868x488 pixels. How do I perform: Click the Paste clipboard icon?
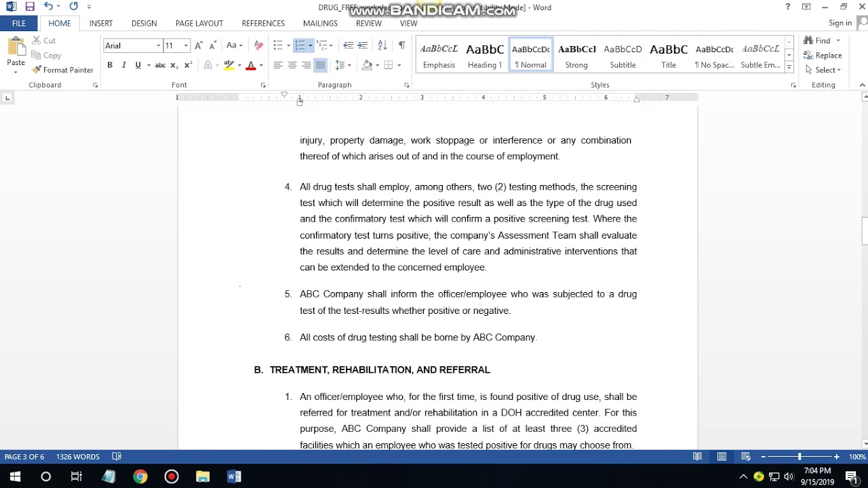pos(16,47)
